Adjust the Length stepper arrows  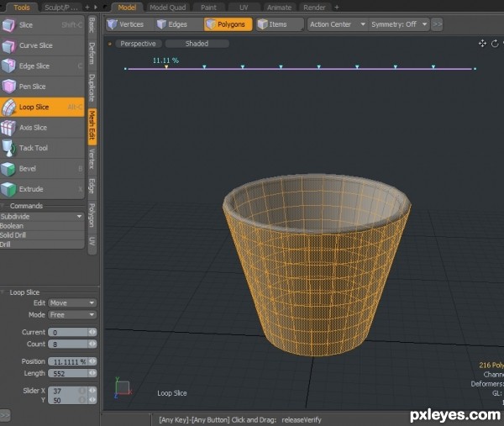(x=92, y=373)
